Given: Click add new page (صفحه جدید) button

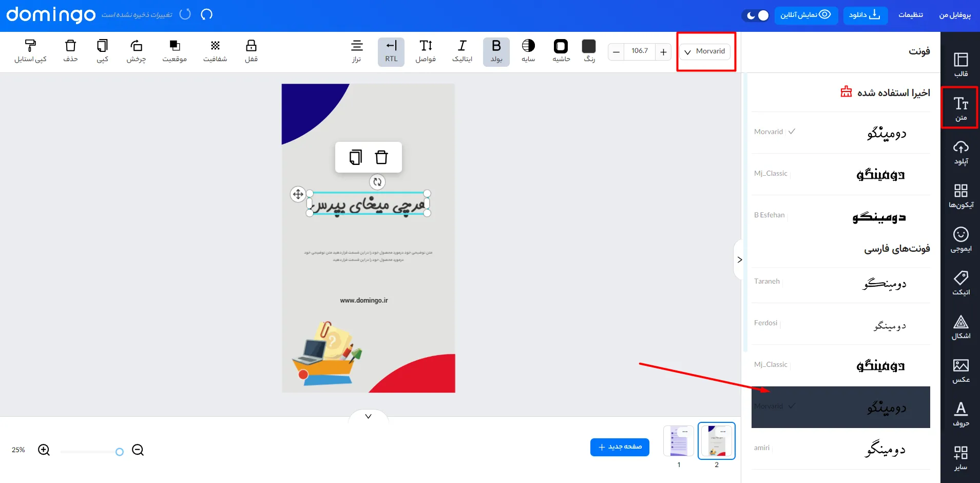Looking at the screenshot, I should (620, 447).
